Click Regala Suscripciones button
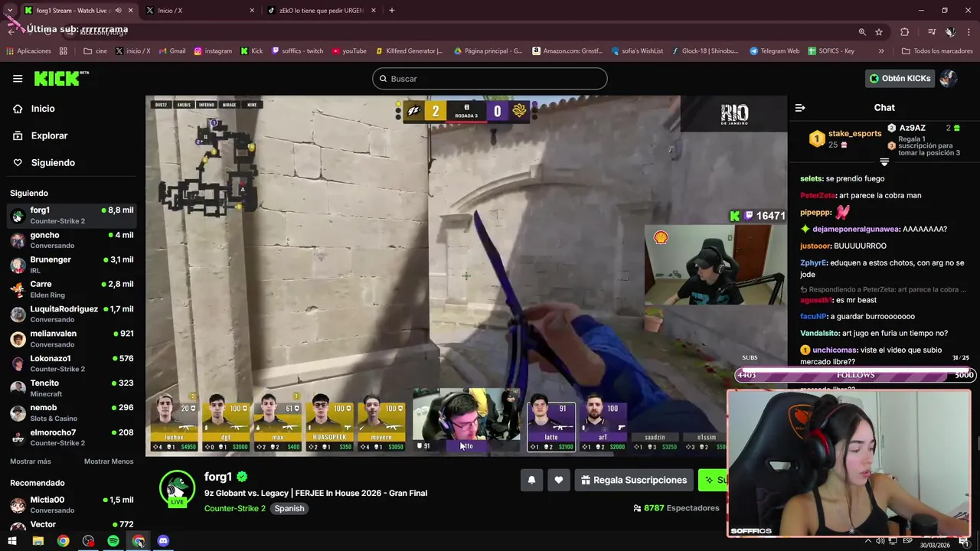Viewport: 980px width, 551px height. (x=634, y=480)
